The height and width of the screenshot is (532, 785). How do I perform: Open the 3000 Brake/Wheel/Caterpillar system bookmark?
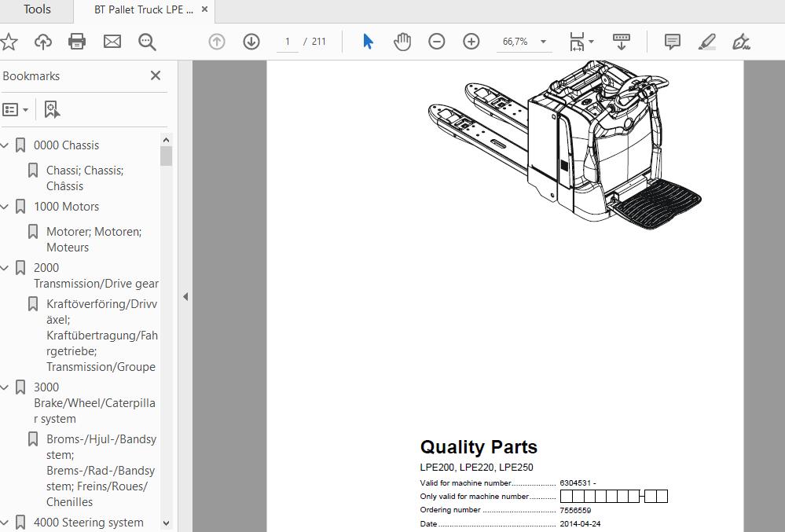tap(94, 403)
